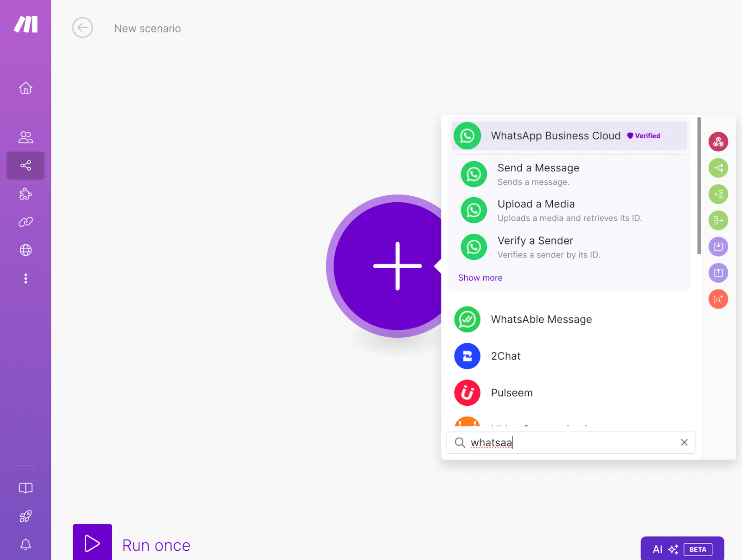Click the purple plus module placeholder
This screenshot has width=742, height=560.
397,265
